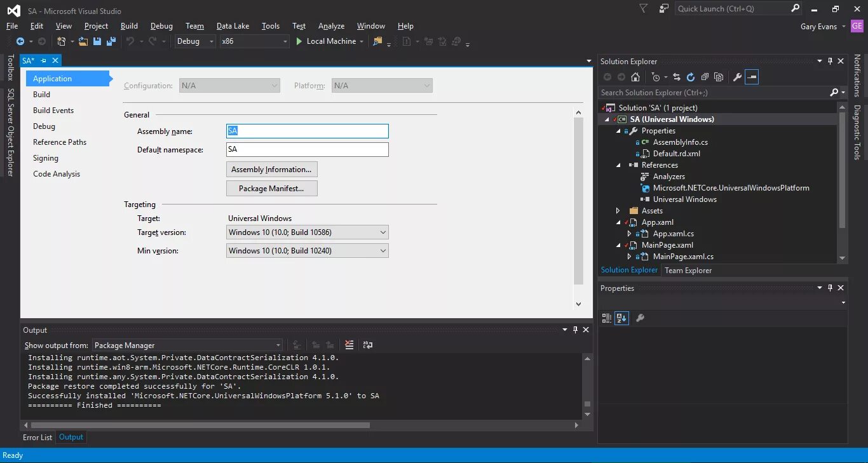Toggle auto-hide pin on Output panel
The width and height of the screenshot is (868, 463).
point(575,330)
